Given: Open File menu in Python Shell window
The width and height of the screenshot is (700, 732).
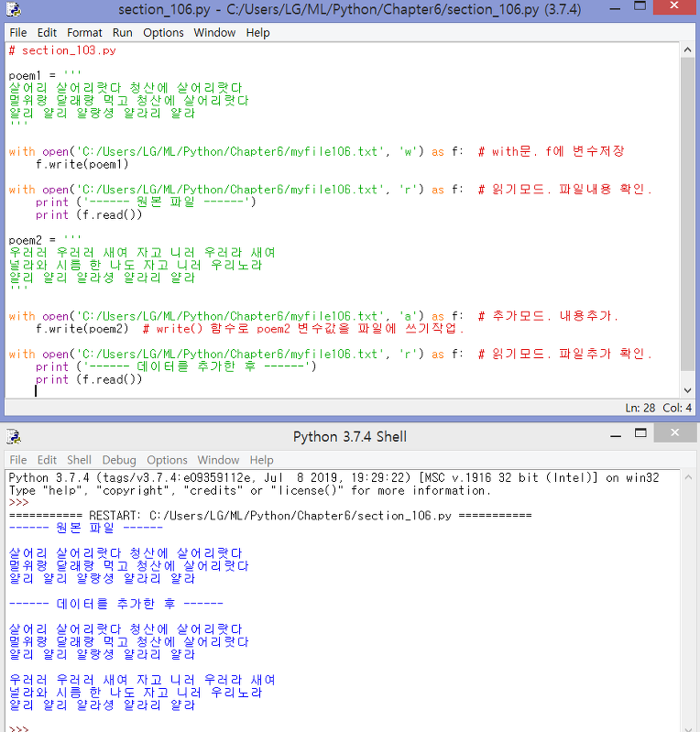Looking at the screenshot, I should (18, 460).
